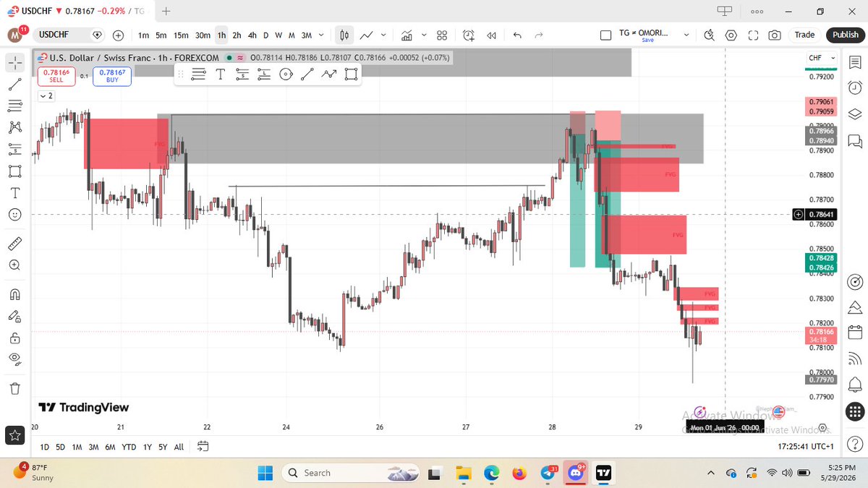Expand the layout name dropdown arrow
This screenshot has height=488, width=868.
coord(686,35)
